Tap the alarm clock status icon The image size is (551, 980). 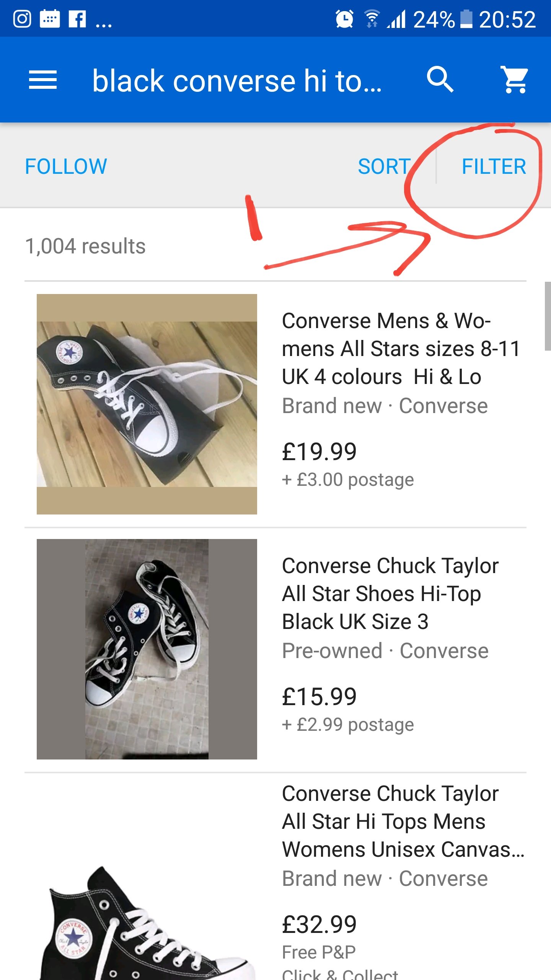pos(344,19)
